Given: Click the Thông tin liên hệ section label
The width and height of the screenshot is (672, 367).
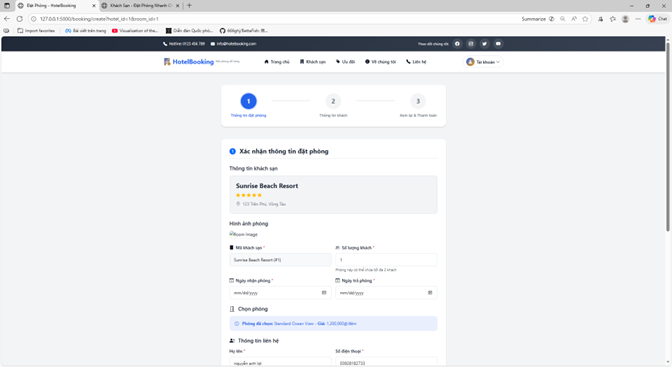Looking at the screenshot, I should 258,341.
